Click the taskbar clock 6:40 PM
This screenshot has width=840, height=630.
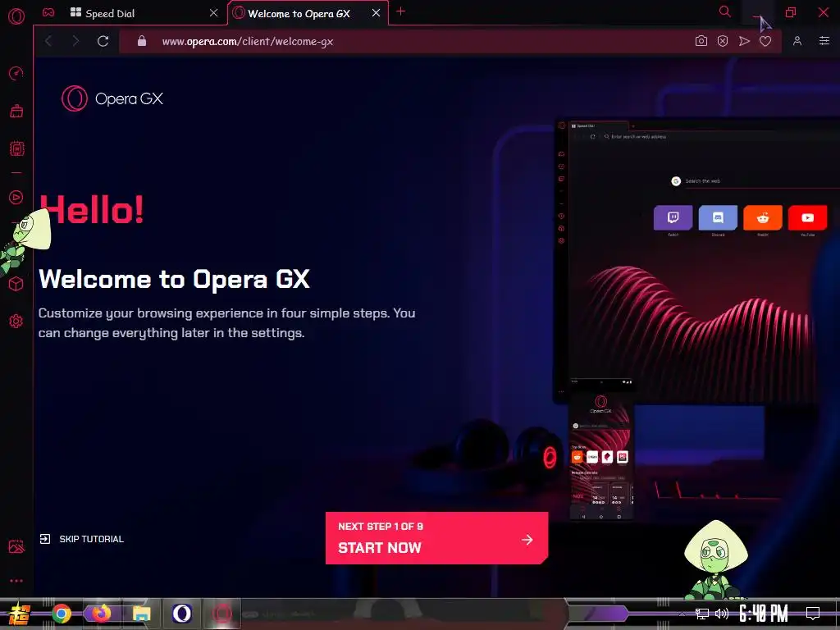click(x=764, y=614)
